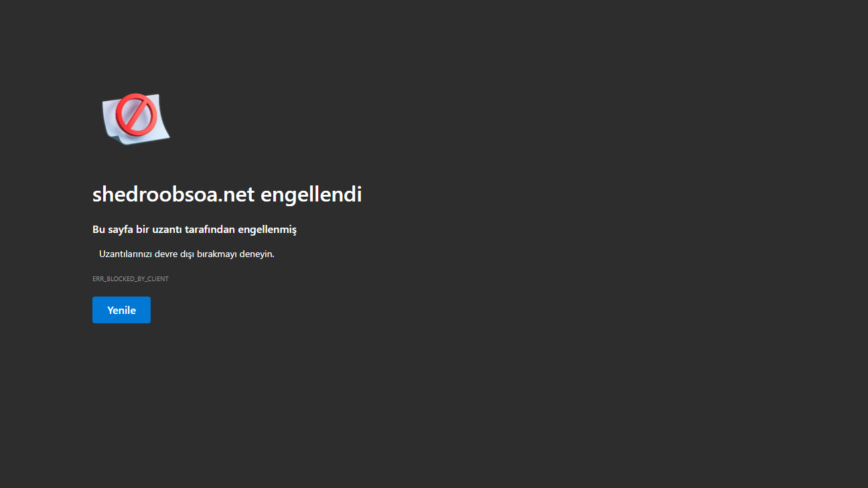Click the diagonal slash inside the red circle
Screen dimensions: 868x488
pos(136,114)
